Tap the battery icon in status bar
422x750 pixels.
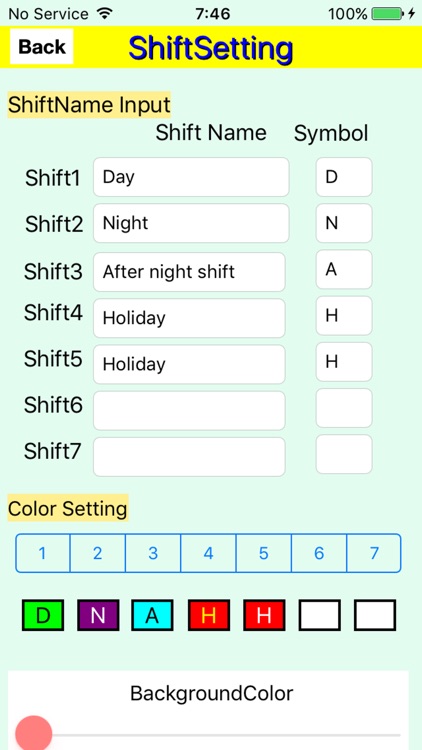[388, 14]
